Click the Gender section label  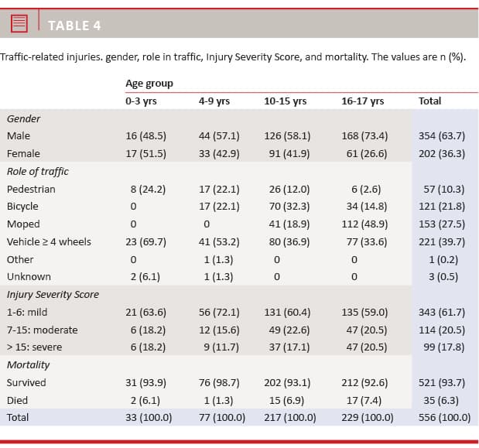click(23, 119)
